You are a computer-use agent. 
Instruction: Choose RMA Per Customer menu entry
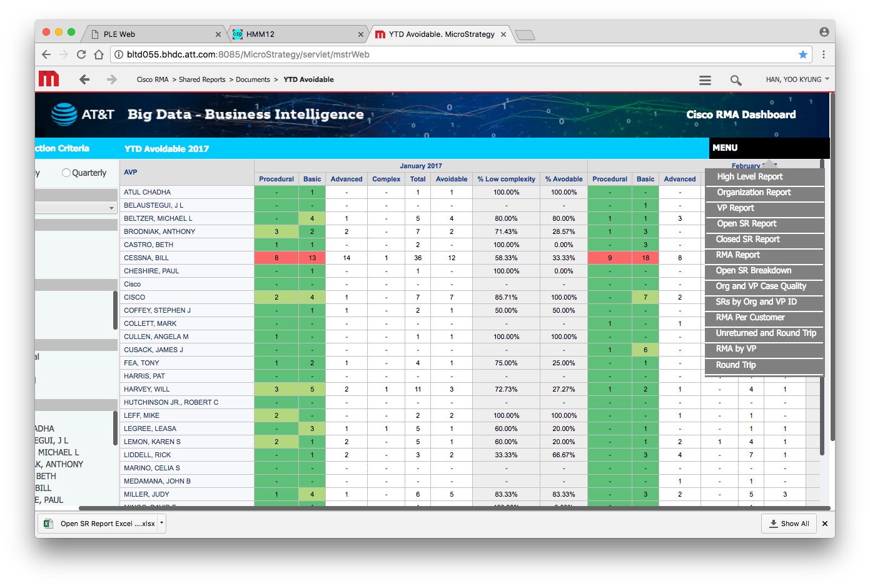click(x=750, y=318)
